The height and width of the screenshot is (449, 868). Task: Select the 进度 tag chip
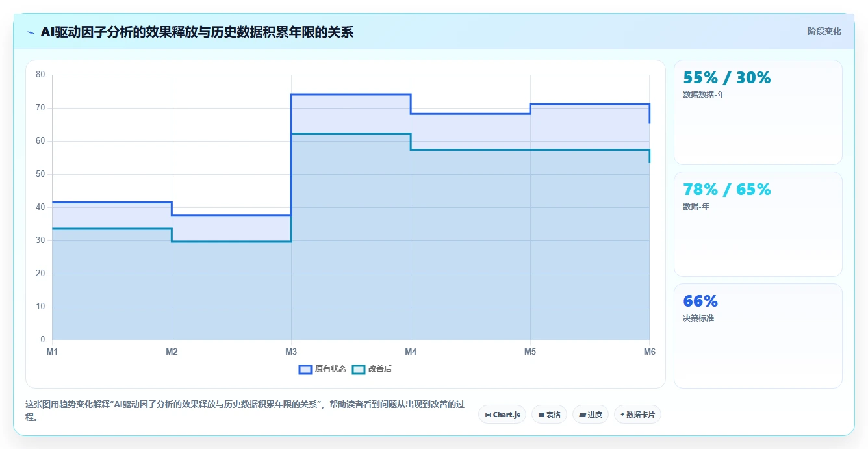click(x=591, y=415)
